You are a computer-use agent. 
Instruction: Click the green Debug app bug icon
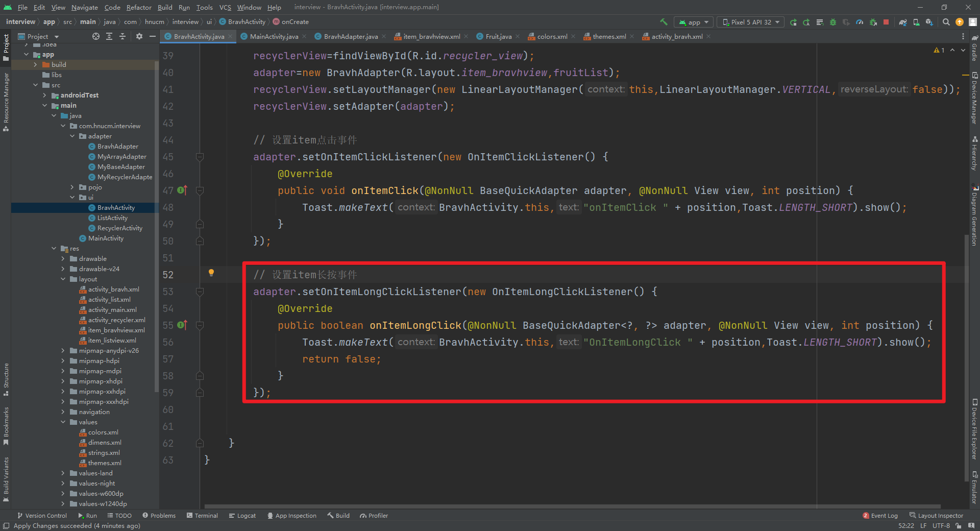[833, 22]
